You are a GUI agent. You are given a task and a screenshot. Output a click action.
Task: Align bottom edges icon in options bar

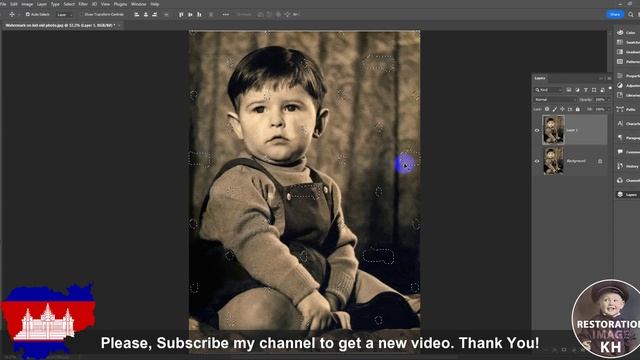click(x=199, y=14)
